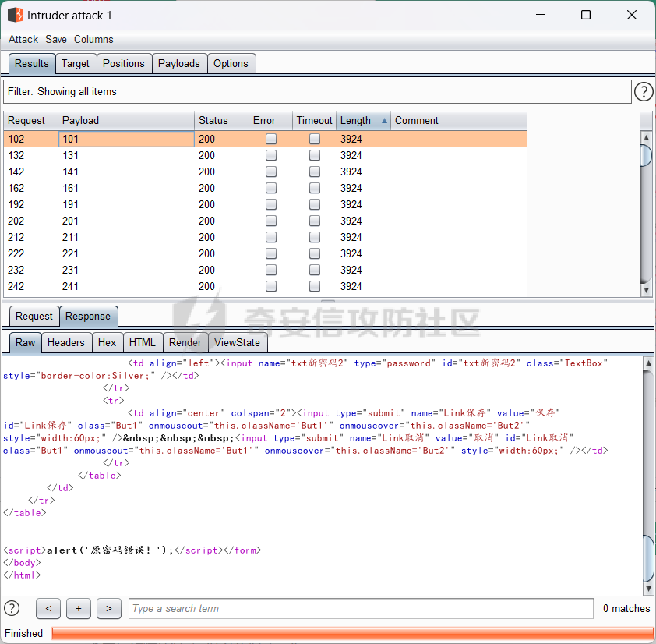Select result row with payload 161

(265, 188)
